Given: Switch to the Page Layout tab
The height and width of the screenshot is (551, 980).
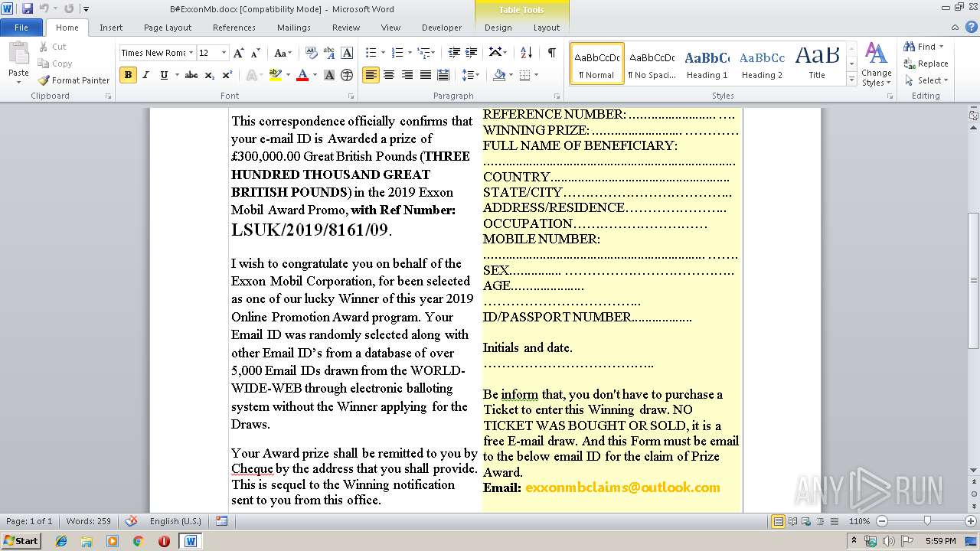Looking at the screenshot, I should click(168, 28).
